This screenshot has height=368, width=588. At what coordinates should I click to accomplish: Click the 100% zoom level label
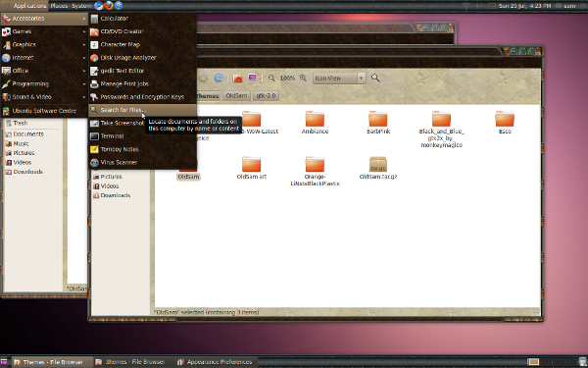tap(287, 79)
